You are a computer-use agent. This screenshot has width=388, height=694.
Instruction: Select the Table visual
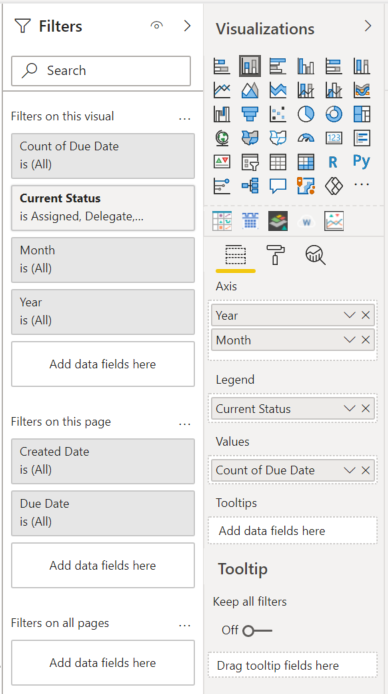point(278,162)
